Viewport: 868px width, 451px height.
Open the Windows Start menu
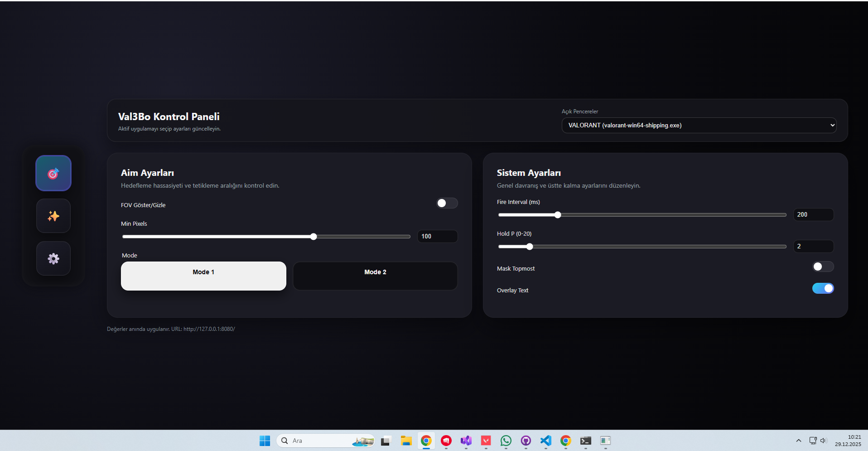(265, 441)
